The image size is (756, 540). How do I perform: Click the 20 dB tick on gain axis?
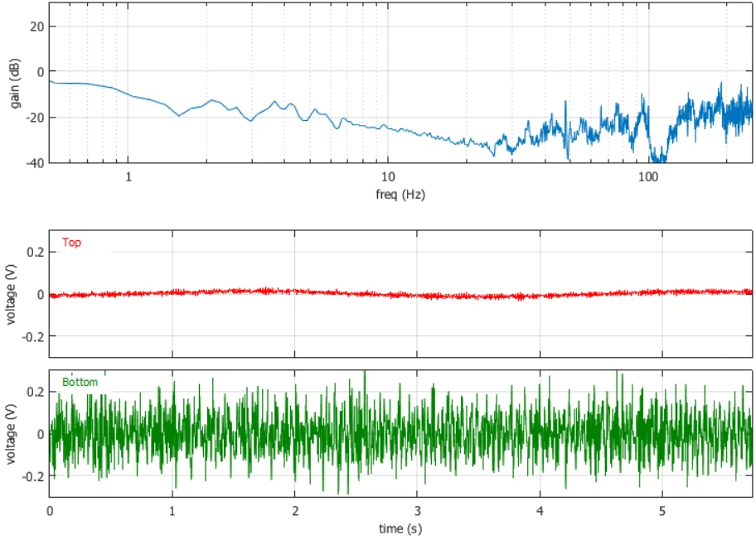36,27
